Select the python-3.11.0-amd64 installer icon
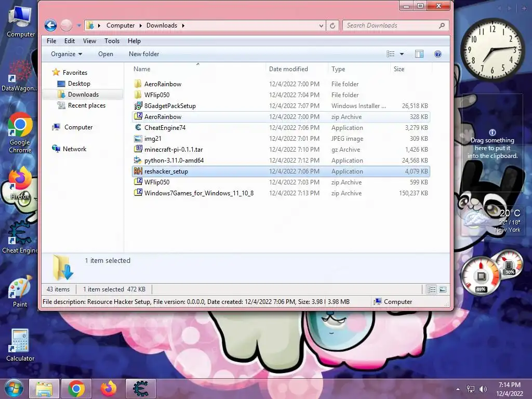Image resolution: width=532 pixels, height=399 pixels. [x=138, y=160]
